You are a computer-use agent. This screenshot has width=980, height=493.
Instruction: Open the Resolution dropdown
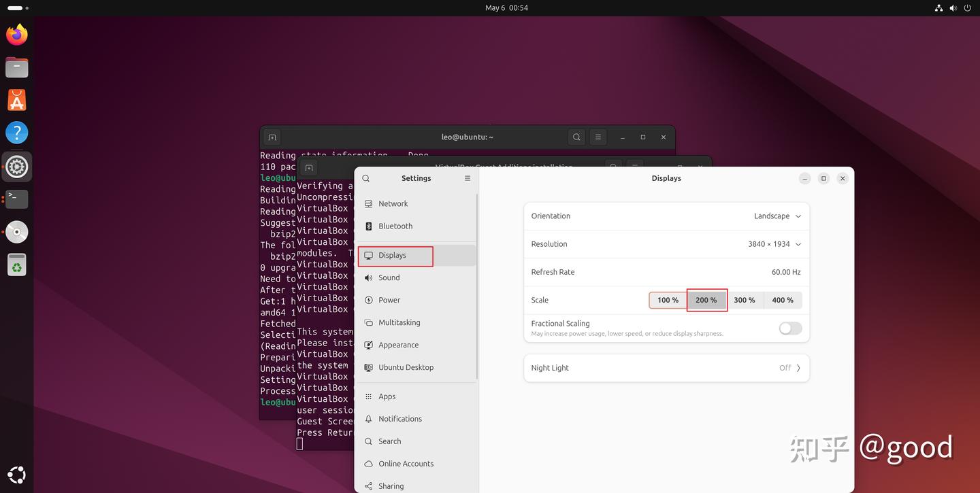(x=774, y=243)
